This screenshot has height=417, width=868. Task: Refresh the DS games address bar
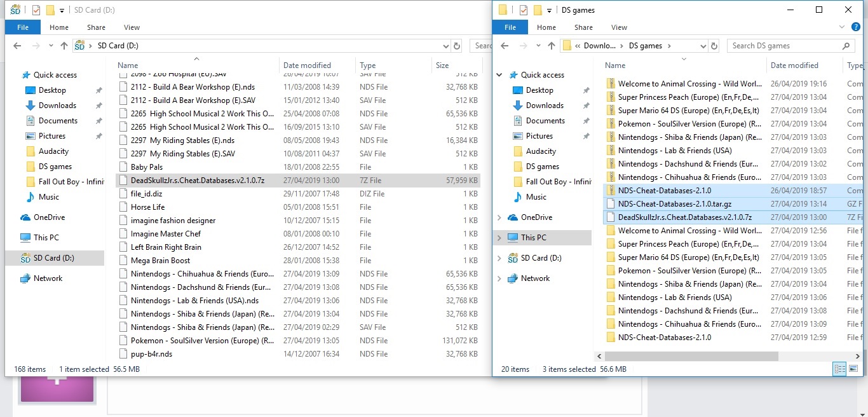click(x=715, y=46)
